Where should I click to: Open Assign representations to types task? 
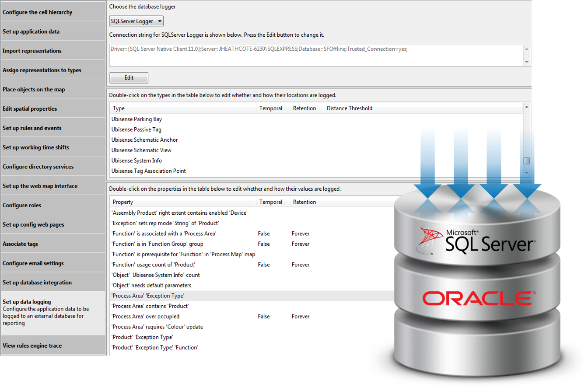point(53,70)
